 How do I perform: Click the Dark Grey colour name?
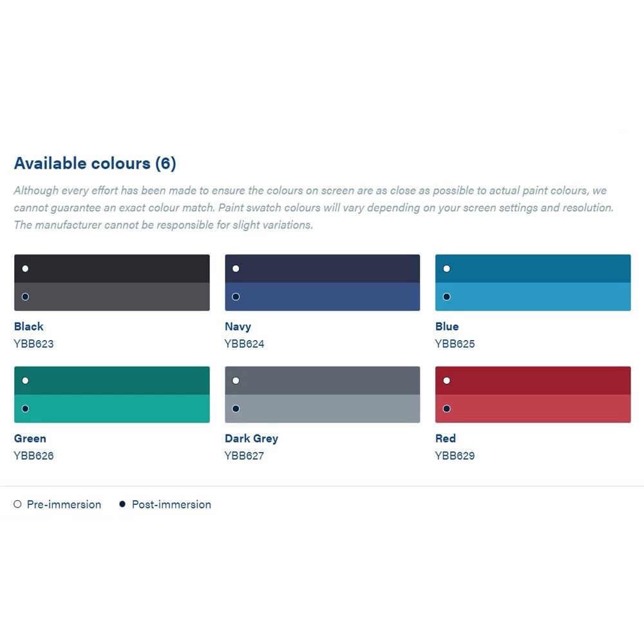pyautogui.click(x=251, y=439)
